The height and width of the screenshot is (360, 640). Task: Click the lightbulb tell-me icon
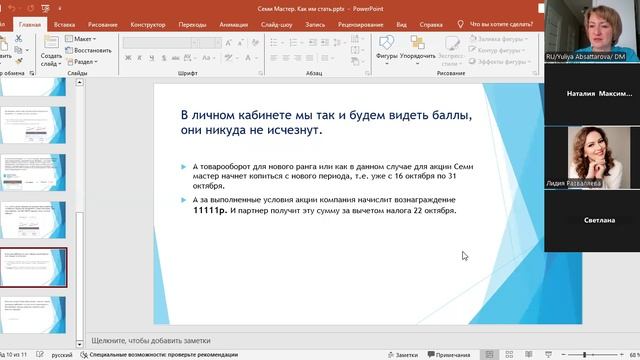tap(460, 24)
